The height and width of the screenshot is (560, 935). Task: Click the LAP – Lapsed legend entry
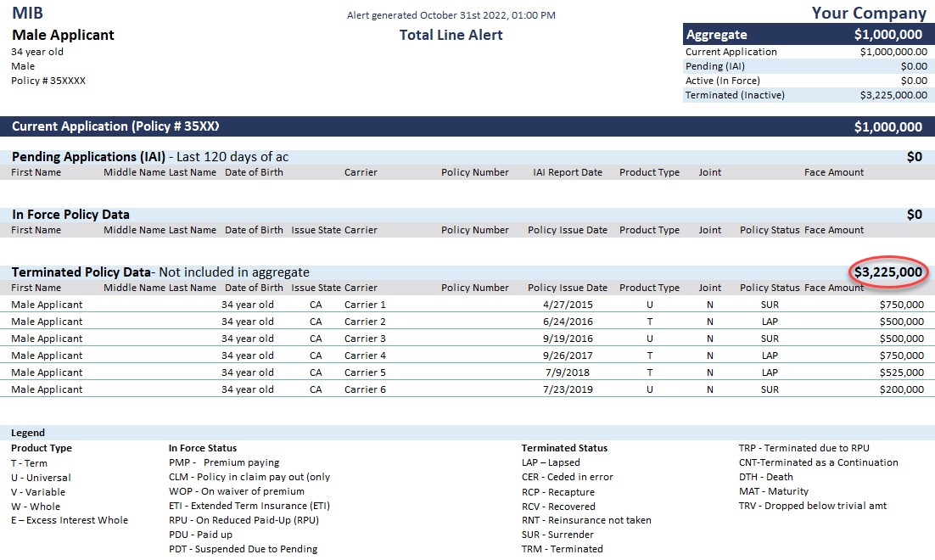[x=551, y=462]
